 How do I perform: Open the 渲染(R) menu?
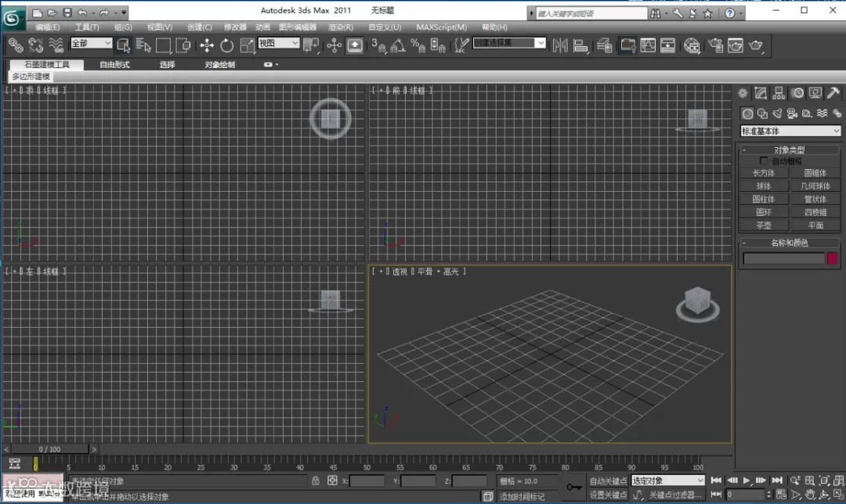pos(340,27)
